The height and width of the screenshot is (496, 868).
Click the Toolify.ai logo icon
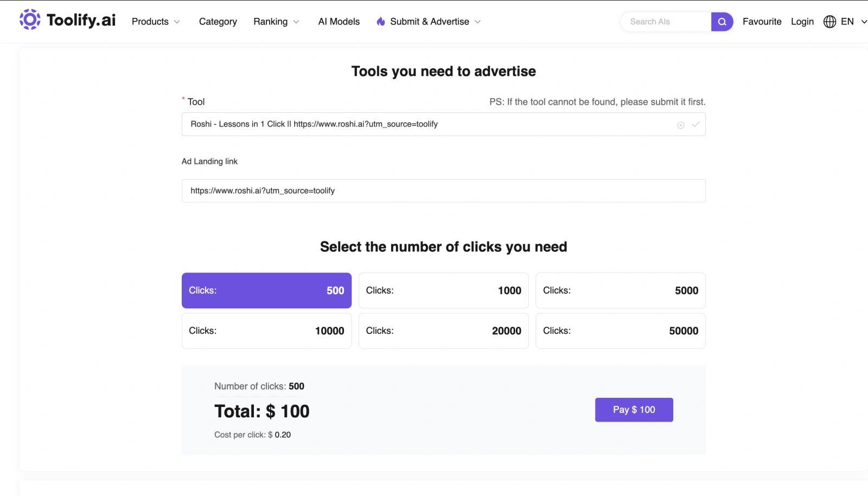point(30,20)
